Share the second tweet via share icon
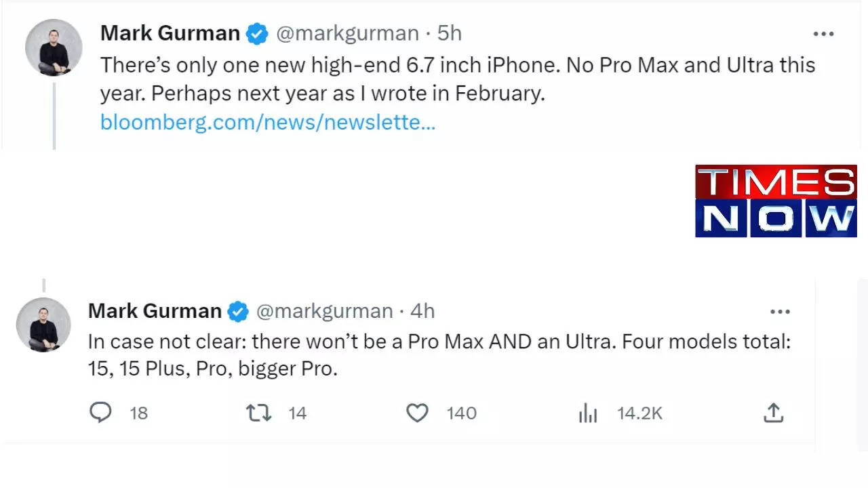868x488 pixels. tap(773, 412)
